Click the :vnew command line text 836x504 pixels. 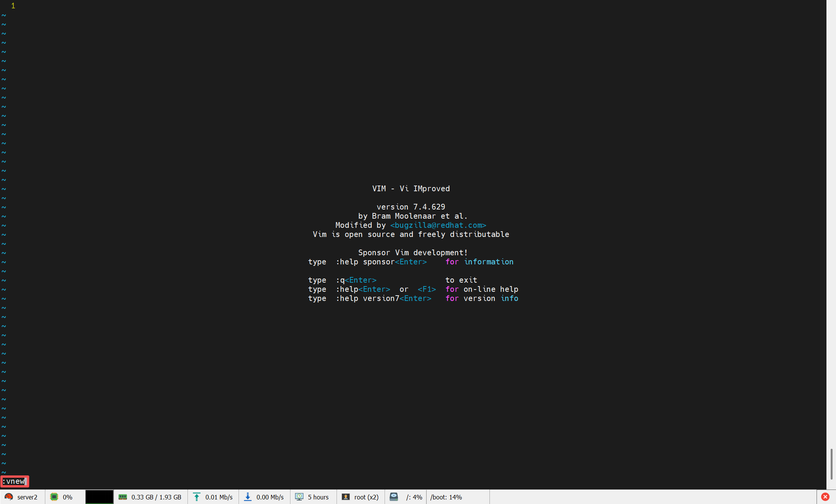14,481
